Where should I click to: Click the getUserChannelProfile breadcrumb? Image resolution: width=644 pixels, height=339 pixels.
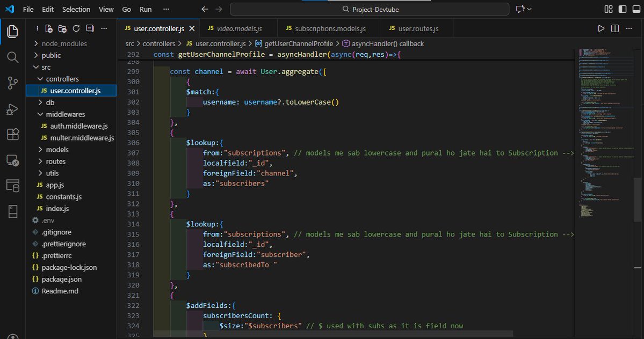pos(298,43)
